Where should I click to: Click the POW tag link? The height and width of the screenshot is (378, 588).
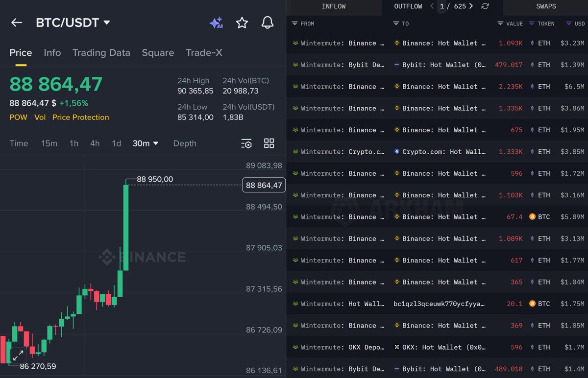(x=18, y=118)
